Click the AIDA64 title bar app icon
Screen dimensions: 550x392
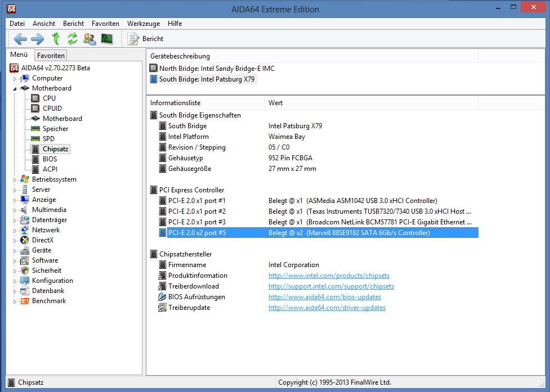(x=11, y=8)
